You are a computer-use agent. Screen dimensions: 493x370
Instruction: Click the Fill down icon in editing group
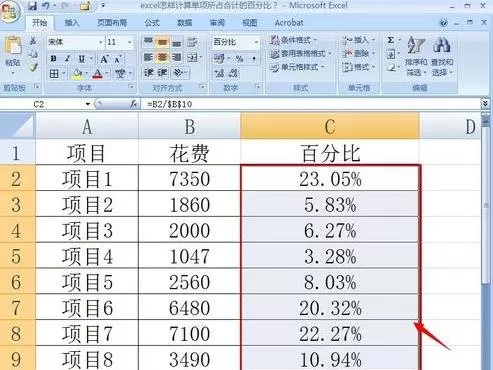[391, 54]
